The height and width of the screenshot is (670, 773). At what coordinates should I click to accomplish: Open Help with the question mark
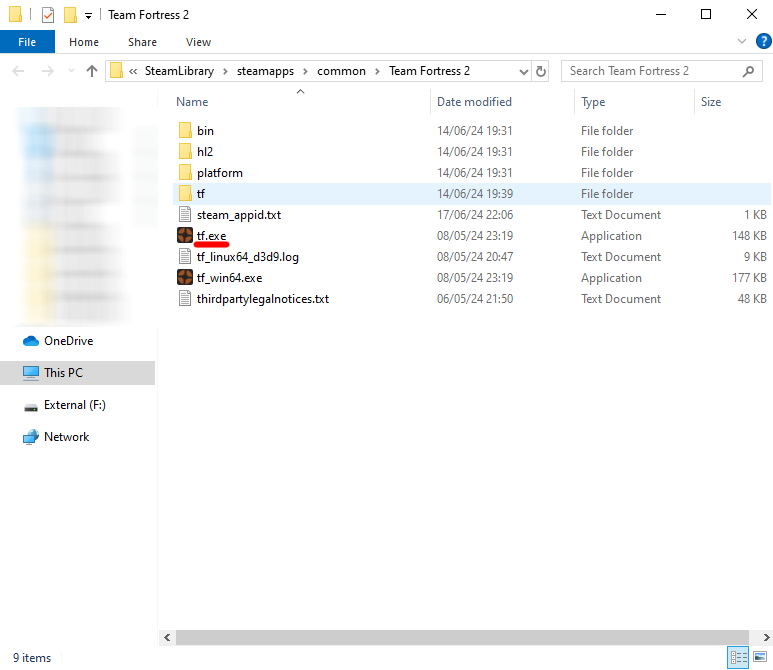(x=764, y=41)
